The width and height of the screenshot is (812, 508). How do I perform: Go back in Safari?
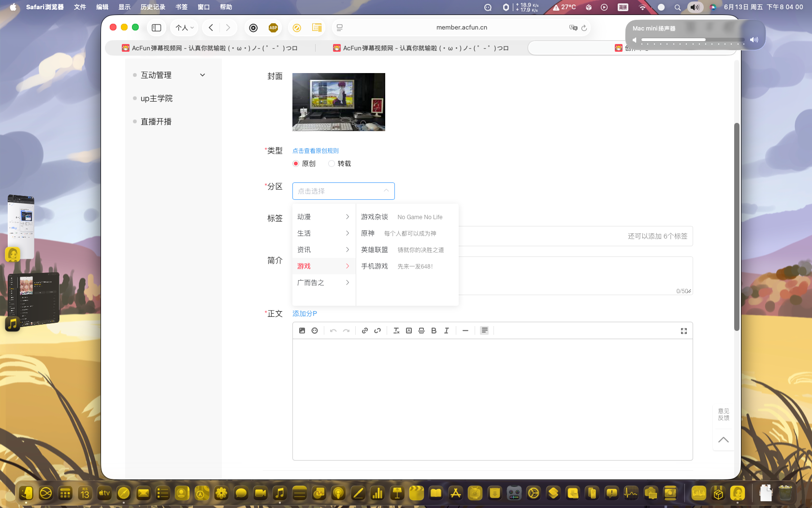pyautogui.click(x=211, y=28)
